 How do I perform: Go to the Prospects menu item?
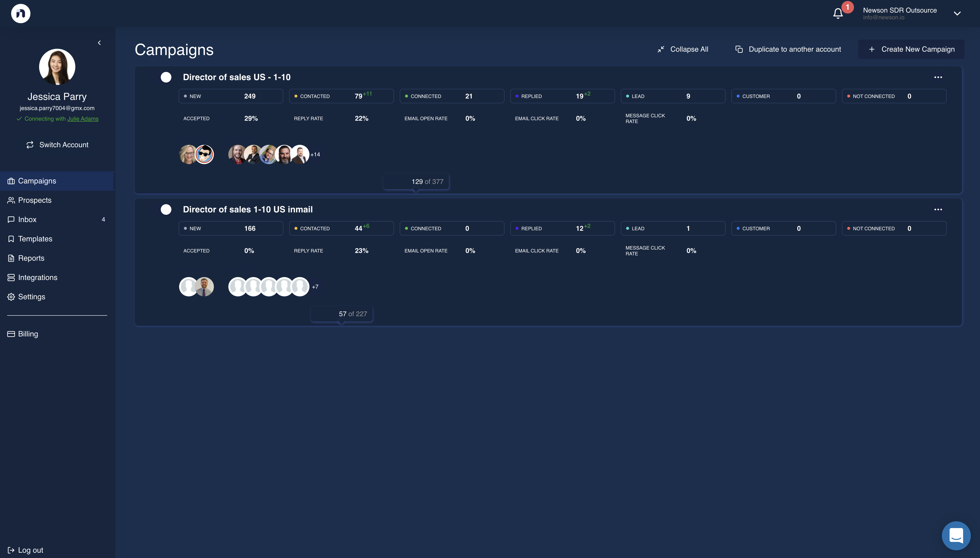tap(35, 200)
